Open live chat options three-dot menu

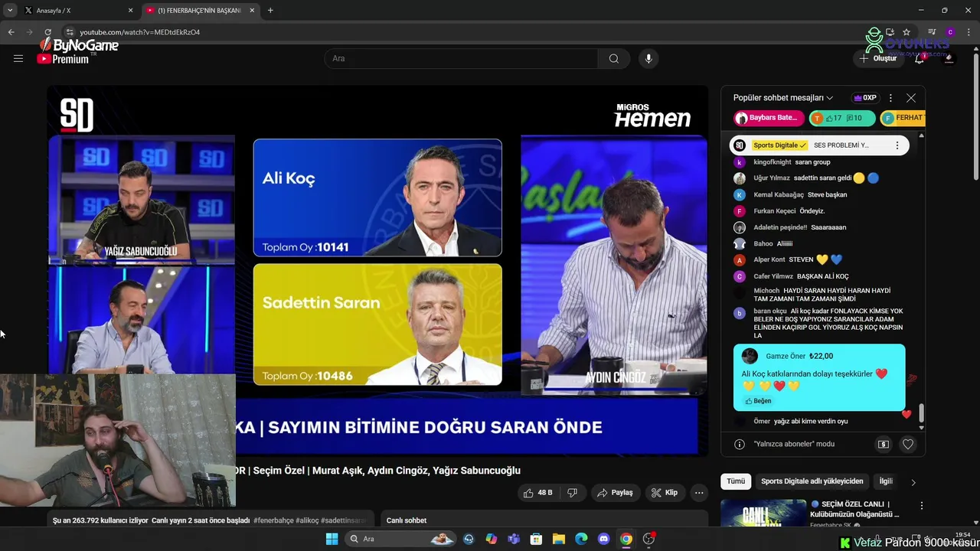point(890,98)
